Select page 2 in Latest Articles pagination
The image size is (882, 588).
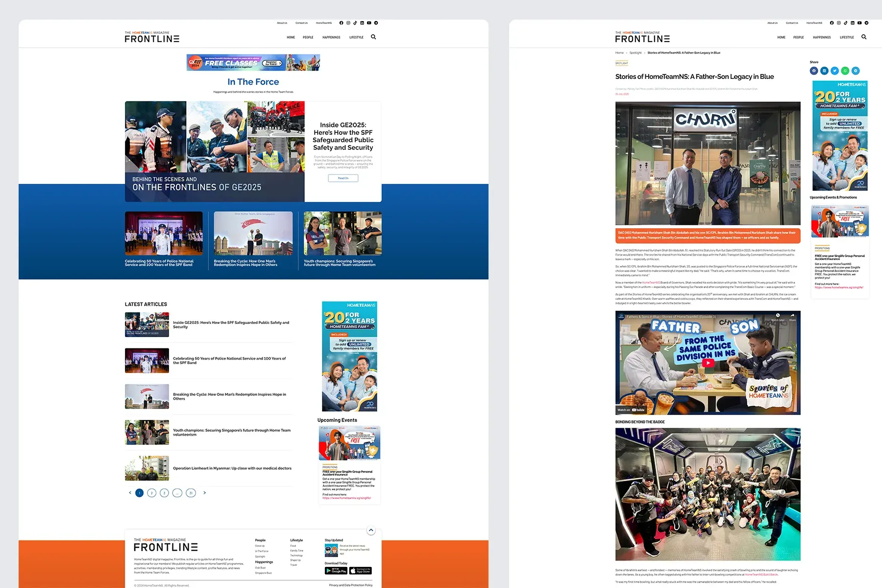pos(152,493)
